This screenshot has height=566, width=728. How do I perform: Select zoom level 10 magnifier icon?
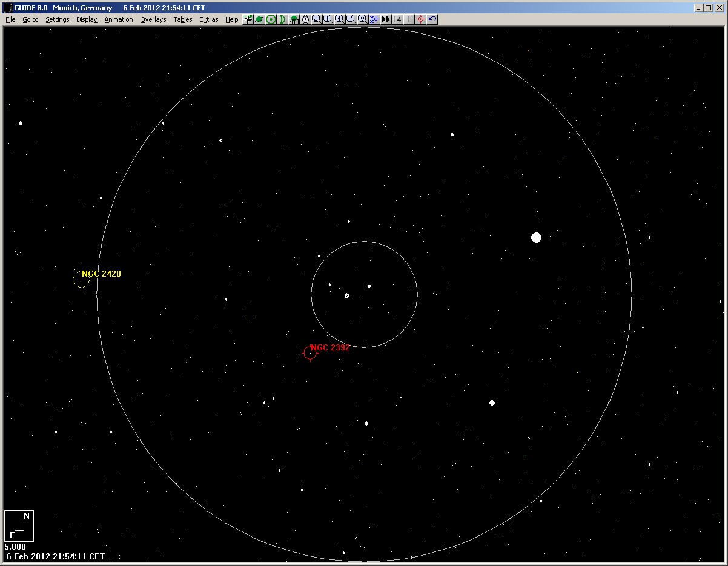(x=362, y=19)
